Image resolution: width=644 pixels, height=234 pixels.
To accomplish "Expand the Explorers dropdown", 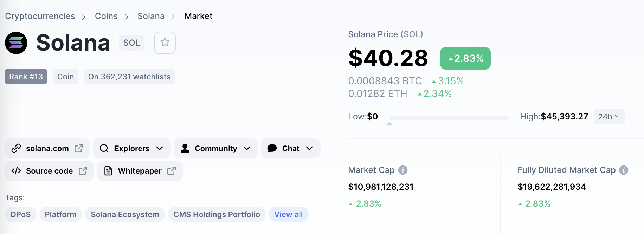I will [x=132, y=148].
